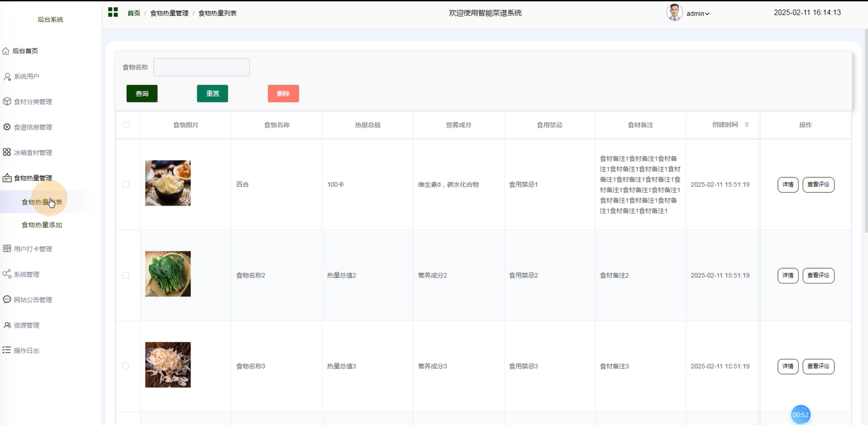Click the 食物热量管理 briefcase icon
The width and height of the screenshot is (868, 425).
[x=7, y=178]
